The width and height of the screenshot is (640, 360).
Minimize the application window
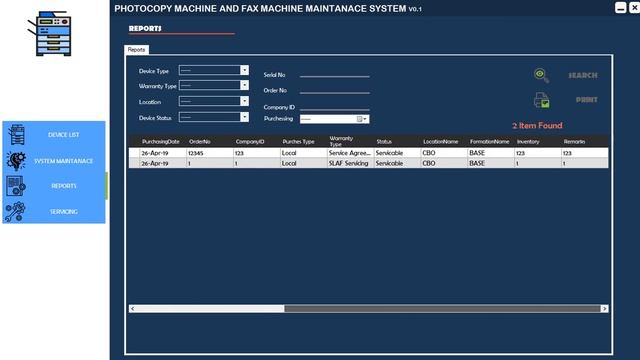click(x=620, y=8)
